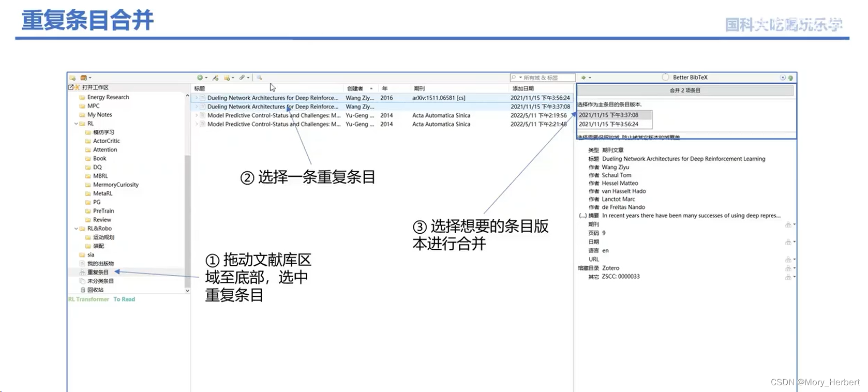The image size is (868, 392).
Task: Click the green New Item icon
Action: click(200, 78)
